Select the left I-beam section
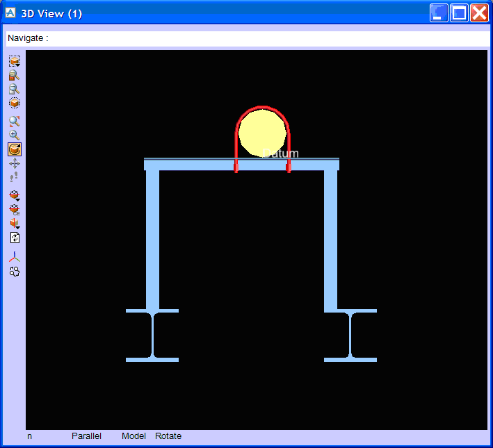Viewport: 493px width, 448px height. pyautogui.click(x=152, y=335)
